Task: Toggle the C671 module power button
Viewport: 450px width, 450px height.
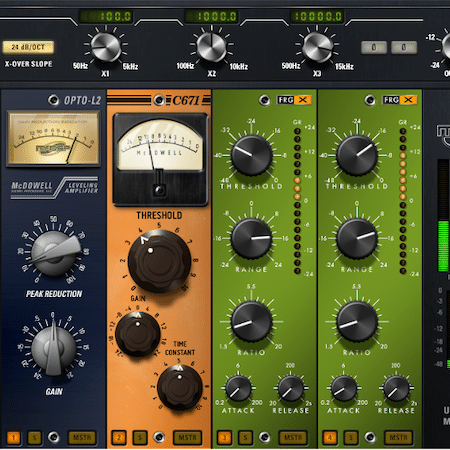Action: [x=159, y=100]
